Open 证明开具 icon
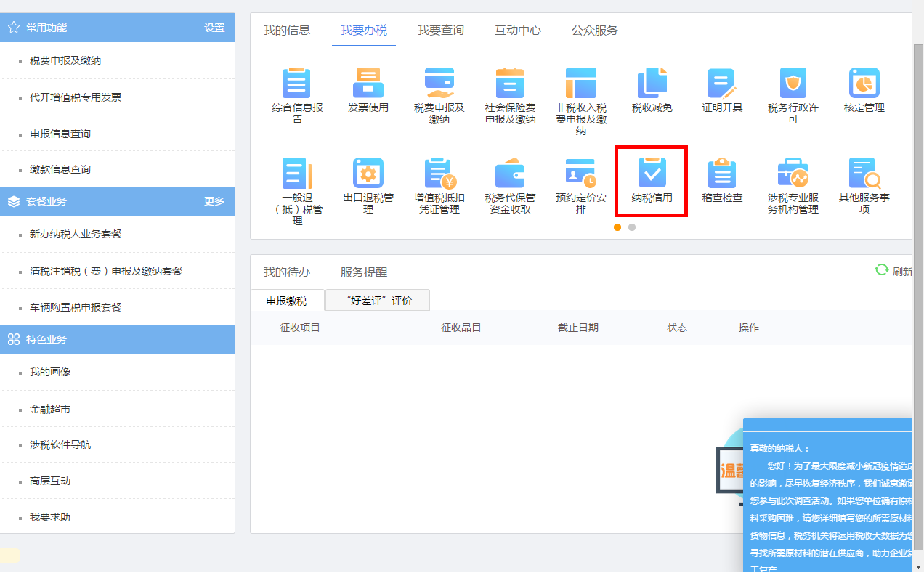The image size is (924, 573). pos(723,83)
